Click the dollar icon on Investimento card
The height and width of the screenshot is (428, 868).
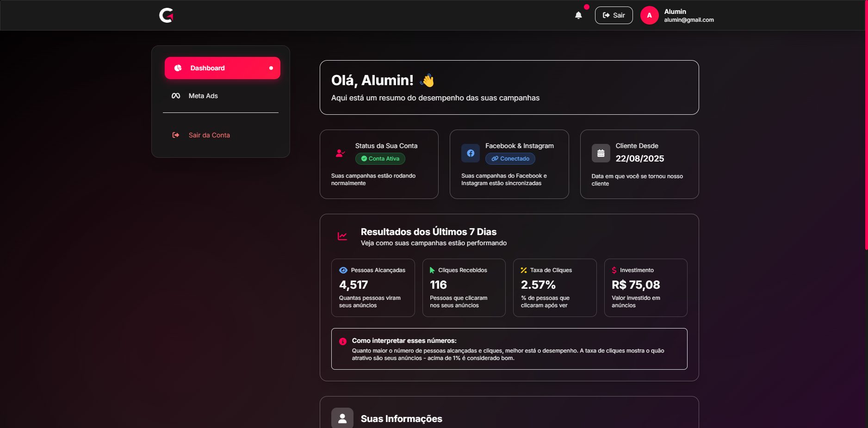pos(614,270)
